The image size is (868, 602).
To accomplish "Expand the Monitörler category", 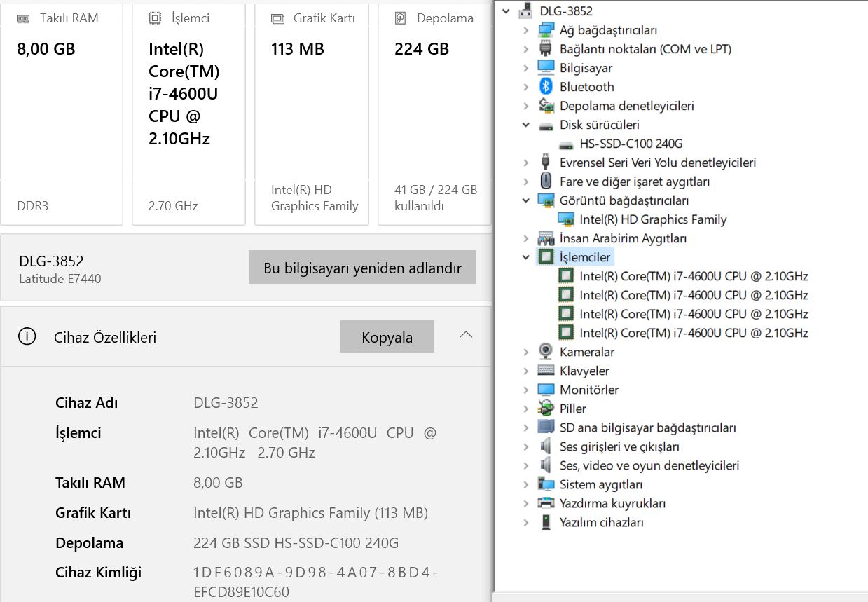I will tap(526, 390).
